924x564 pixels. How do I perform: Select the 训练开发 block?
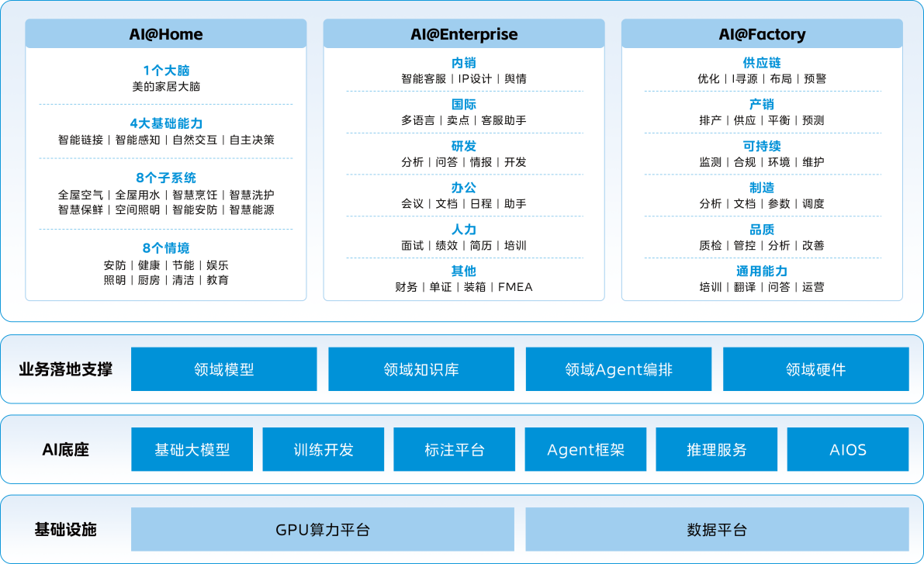pos(324,449)
